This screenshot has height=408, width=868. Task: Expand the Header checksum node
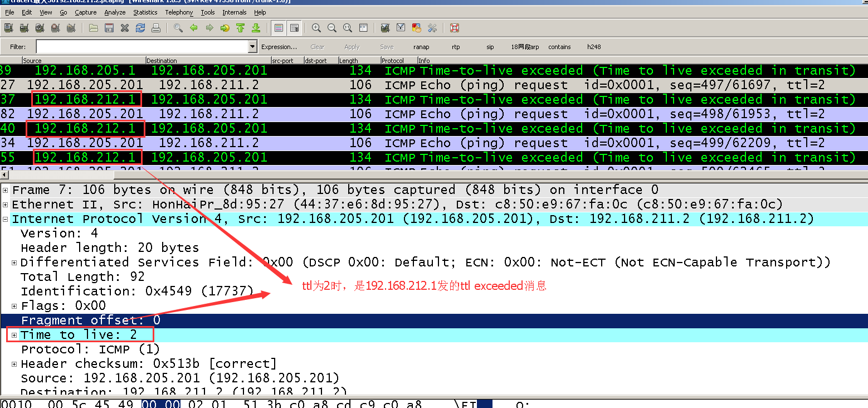14,364
